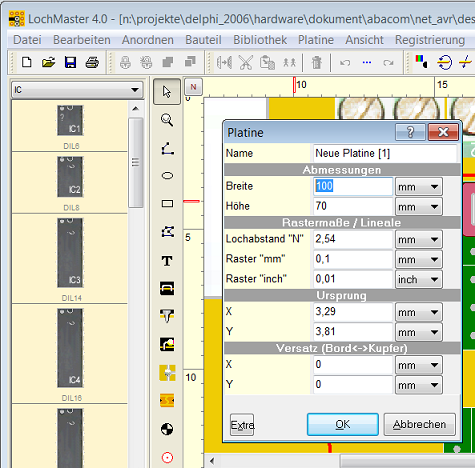Viewport: 475px width, 468px height.
Task: Select the polygon drawing tool
Action: [168, 232]
